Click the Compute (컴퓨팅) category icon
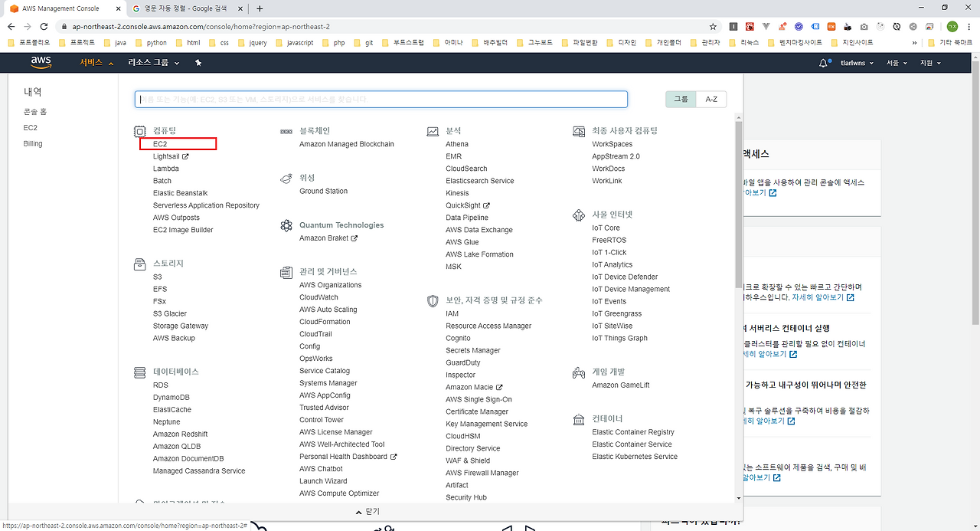980x531 pixels. 139,132
